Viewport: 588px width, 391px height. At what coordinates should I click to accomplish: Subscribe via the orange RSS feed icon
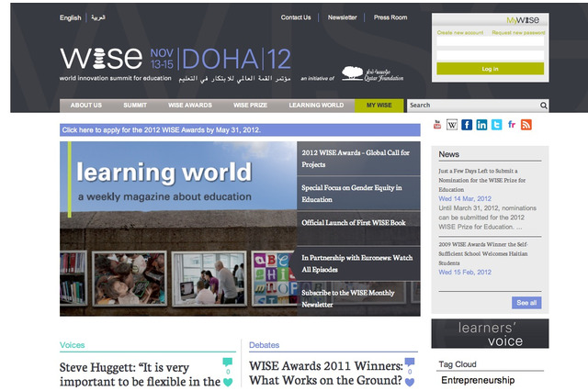click(526, 125)
